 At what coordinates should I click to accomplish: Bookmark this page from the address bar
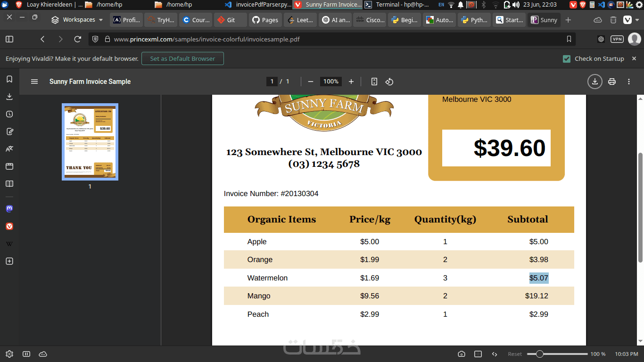[x=569, y=39]
